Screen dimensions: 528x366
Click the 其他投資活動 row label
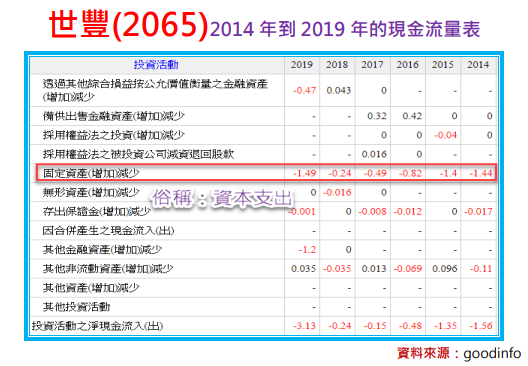(76, 307)
